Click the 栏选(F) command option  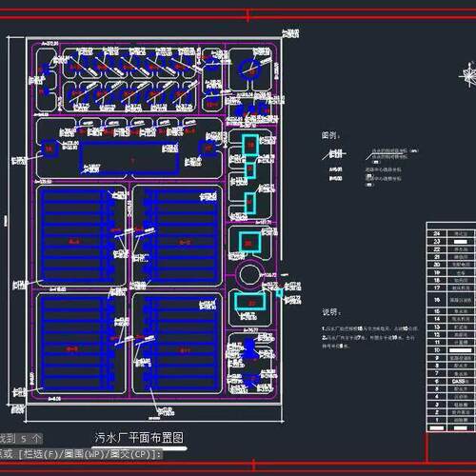coord(42,454)
